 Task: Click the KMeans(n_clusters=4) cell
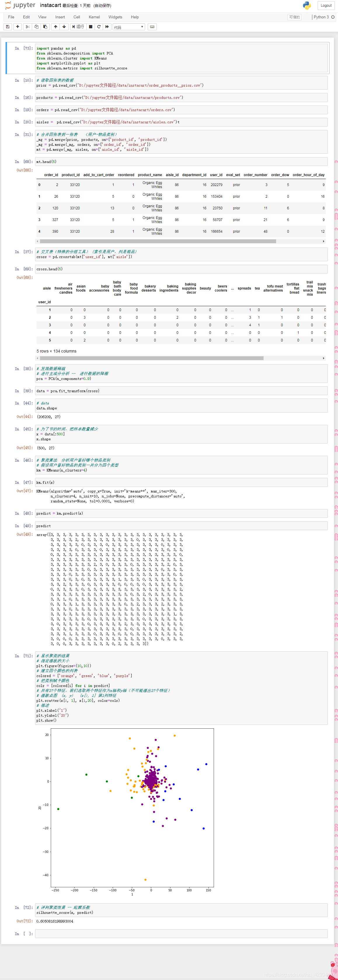(181, 465)
